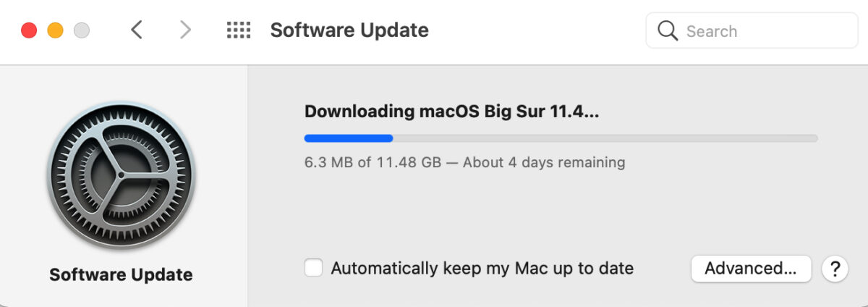This screenshot has height=307, width=868.
Task: Click the Software Update window title
Action: pyautogui.click(x=349, y=30)
